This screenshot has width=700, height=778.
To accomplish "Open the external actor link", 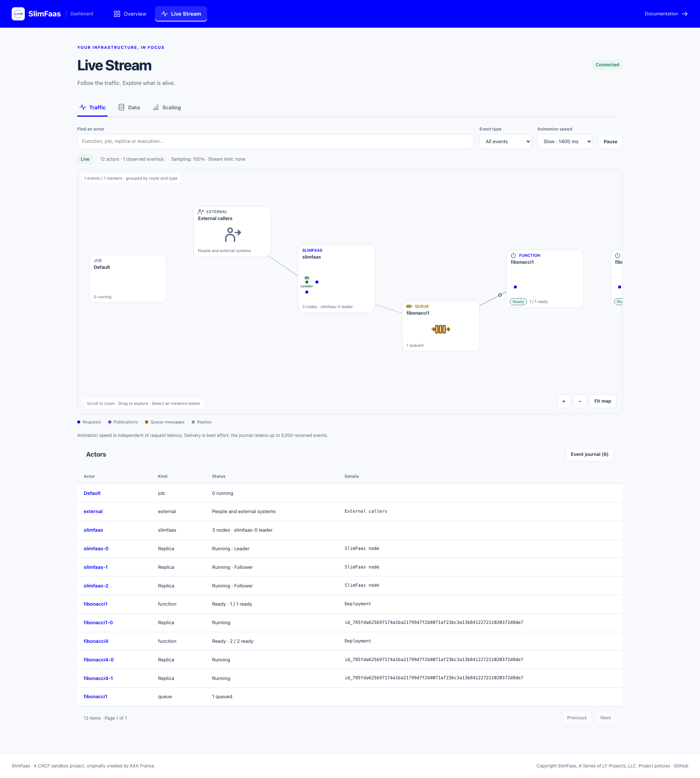I will pyautogui.click(x=93, y=511).
